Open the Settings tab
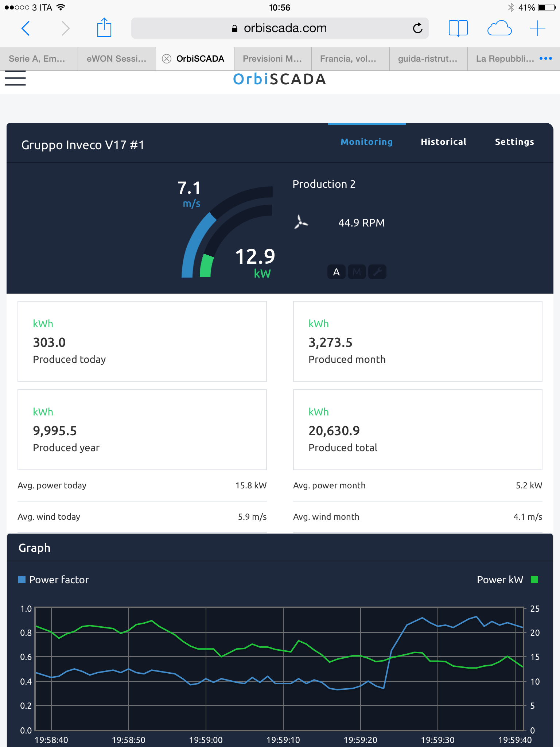The height and width of the screenshot is (747, 560). pyautogui.click(x=514, y=142)
